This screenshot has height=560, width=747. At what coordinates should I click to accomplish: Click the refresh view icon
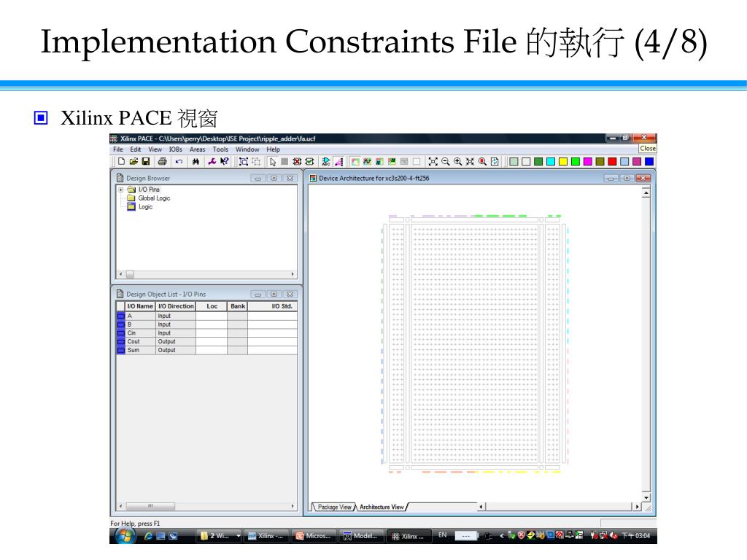pos(495,162)
